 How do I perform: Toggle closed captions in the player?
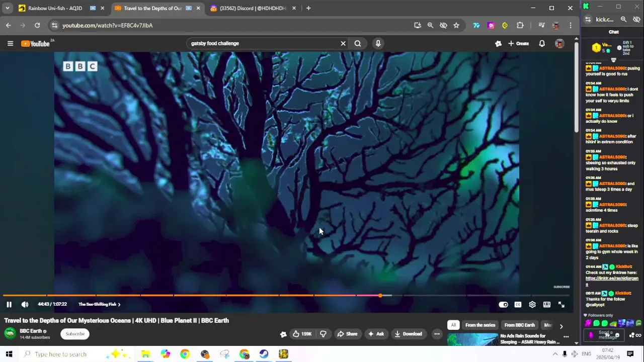coord(518,304)
